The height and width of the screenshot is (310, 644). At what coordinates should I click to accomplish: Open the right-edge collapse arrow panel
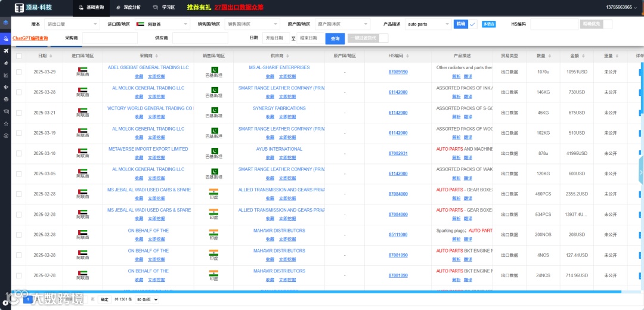tap(640, 171)
